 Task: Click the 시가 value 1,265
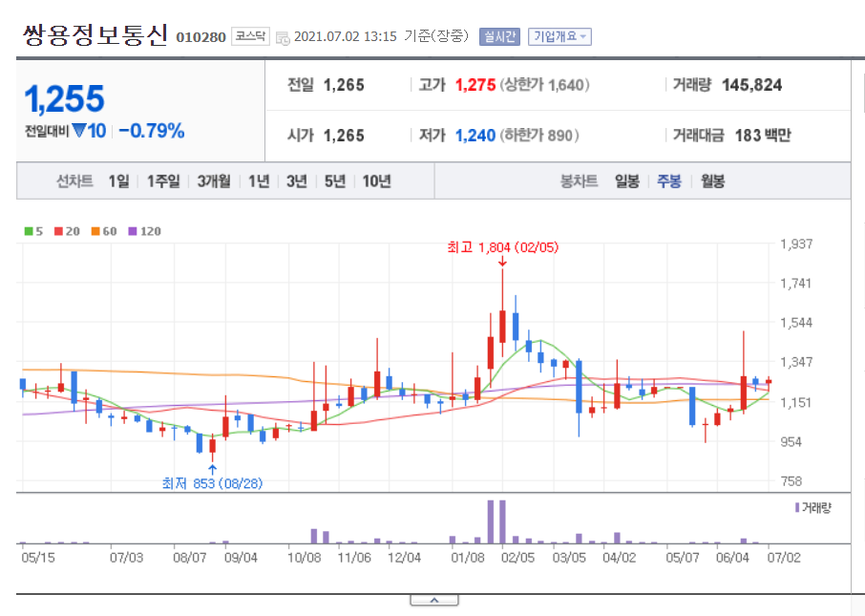pyautogui.click(x=344, y=136)
